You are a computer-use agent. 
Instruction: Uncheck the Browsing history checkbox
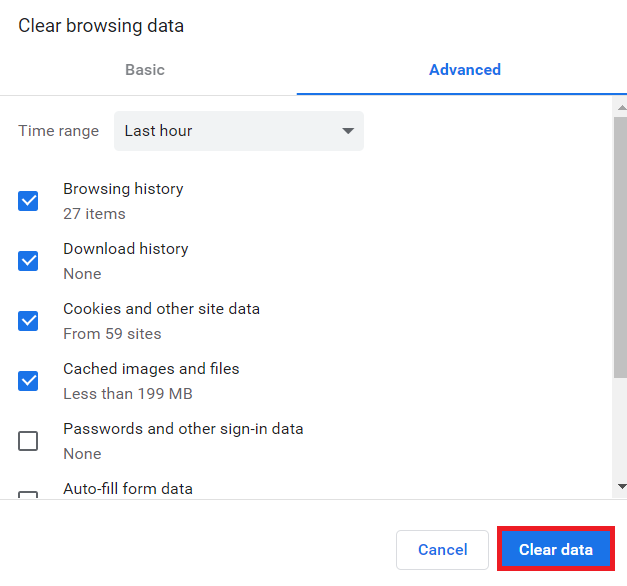tap(28, 201)
